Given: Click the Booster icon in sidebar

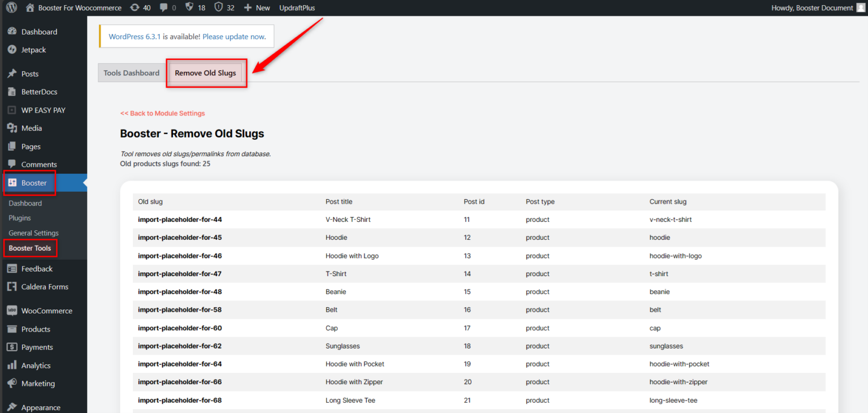Looking at the screenshot, I should pos(12,183).
